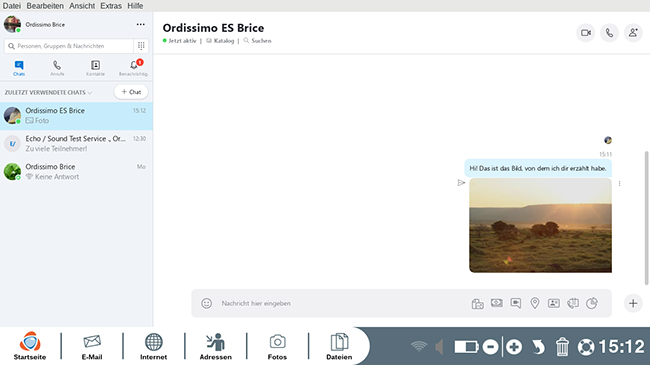The image size is (650, 365).
Task: Open the Ansicht menu
Action: 82,6
